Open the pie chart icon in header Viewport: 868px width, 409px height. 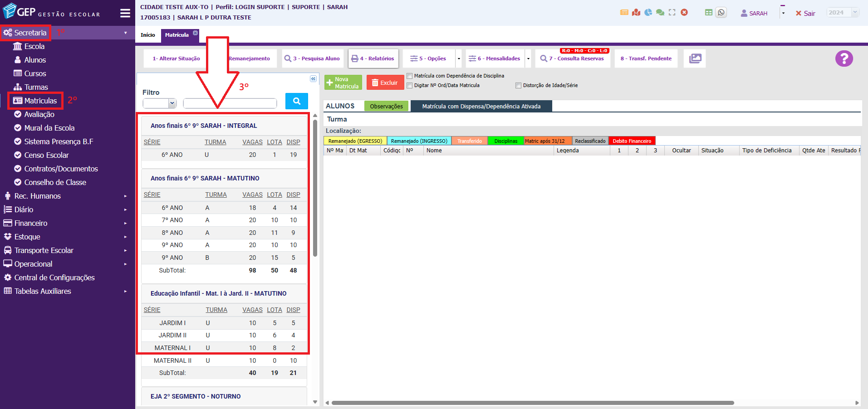648,13
